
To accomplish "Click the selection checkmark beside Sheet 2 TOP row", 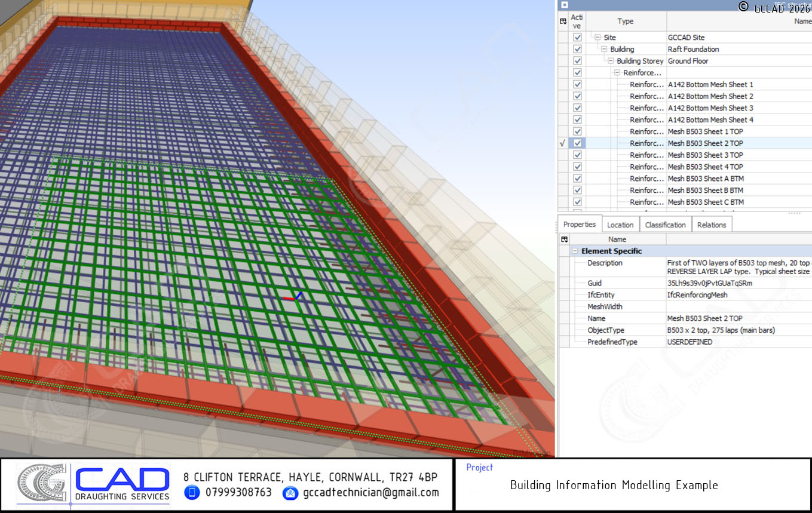I will tap(562, 143).
